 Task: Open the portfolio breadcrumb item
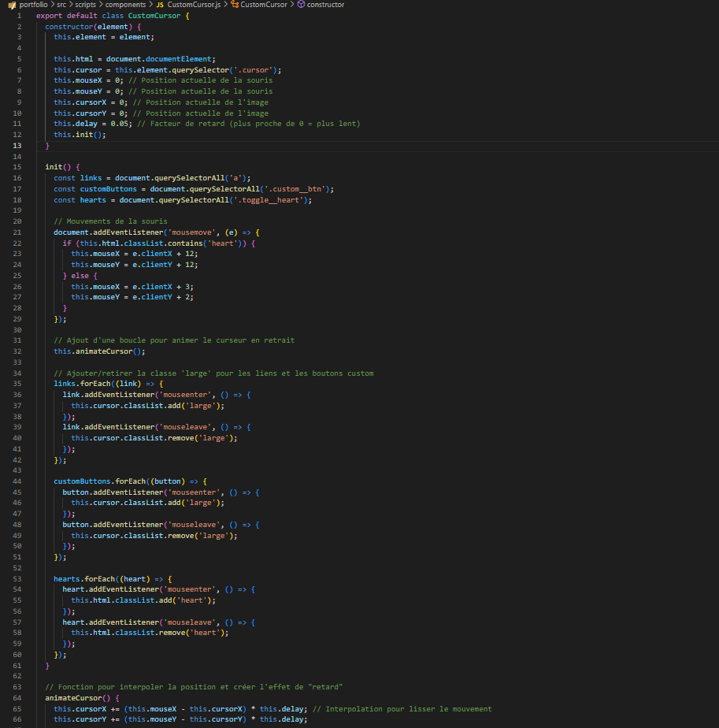(33, 5)
